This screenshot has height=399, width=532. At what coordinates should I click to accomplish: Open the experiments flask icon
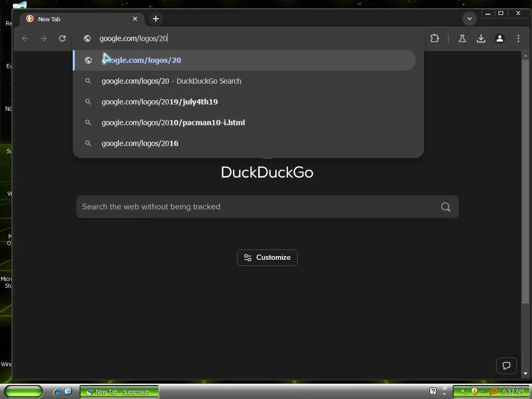click(x=462, y=38)
